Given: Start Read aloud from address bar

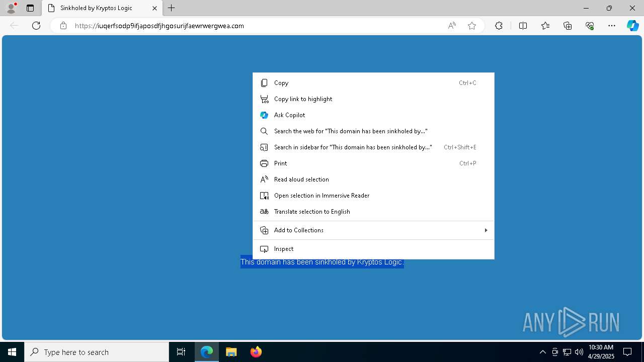Looking at the screenshot, I should [452, 26].
